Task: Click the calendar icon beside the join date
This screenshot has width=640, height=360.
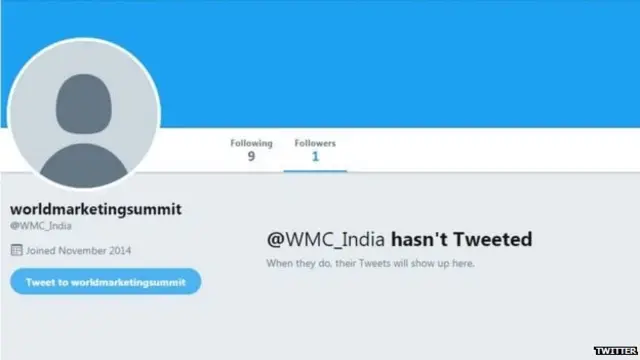Action: (16, 250)
